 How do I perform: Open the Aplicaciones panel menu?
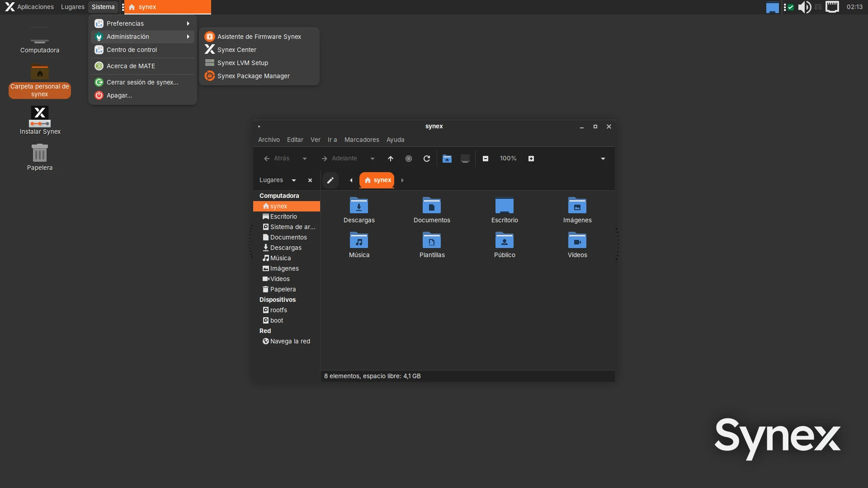tap(29, 7)
